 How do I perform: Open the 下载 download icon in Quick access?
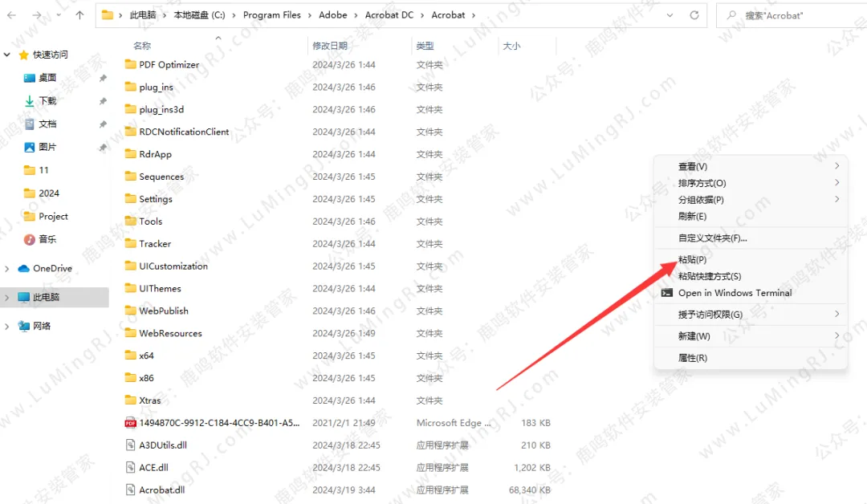coord(30,101)
